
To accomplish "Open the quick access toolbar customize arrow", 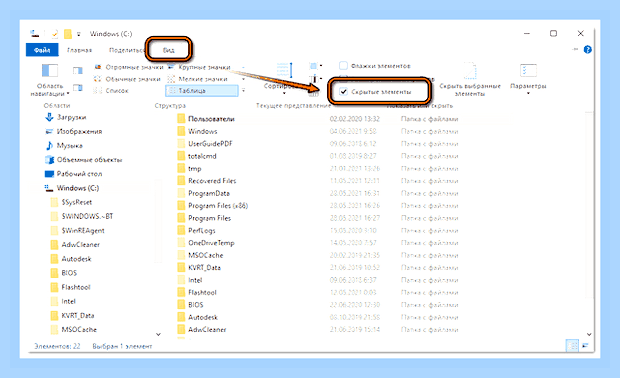I will click(79, 34).
